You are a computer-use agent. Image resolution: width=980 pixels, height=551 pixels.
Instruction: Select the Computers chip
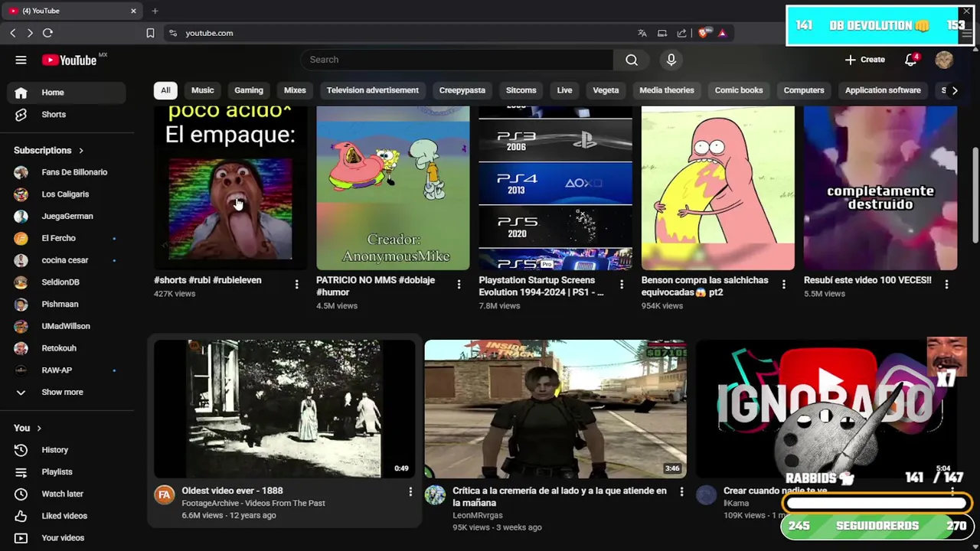[x=804, y=90]
